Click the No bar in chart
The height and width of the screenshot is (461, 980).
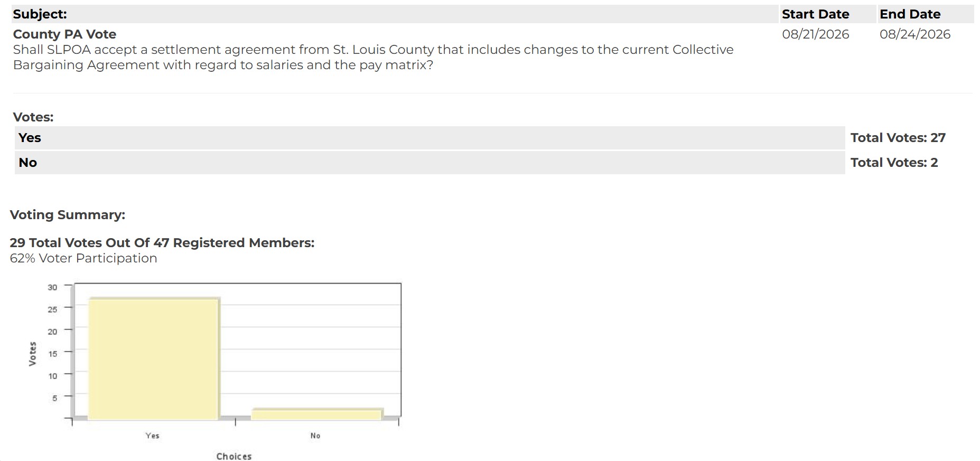(316, 414)
